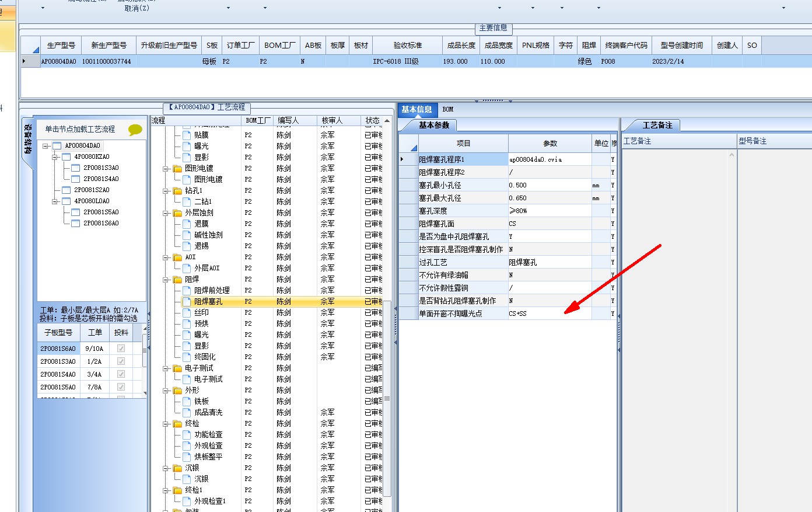
Task: Collapse the 阻焊 process group
Action: pos(166,279)
